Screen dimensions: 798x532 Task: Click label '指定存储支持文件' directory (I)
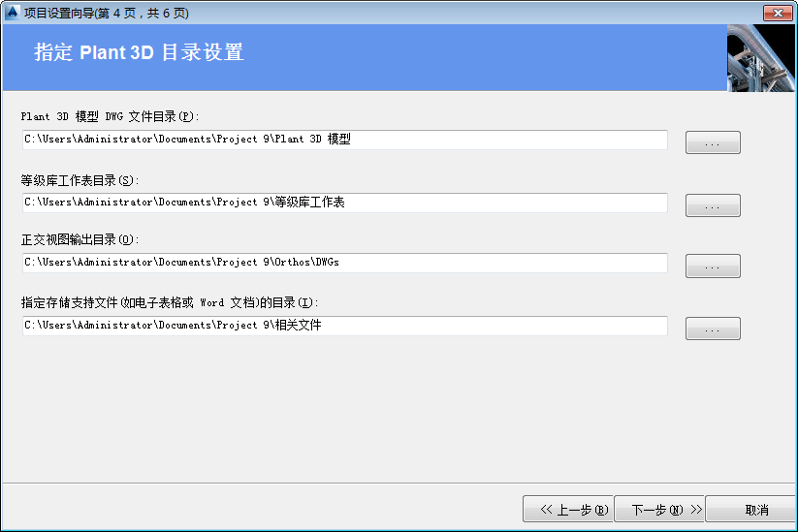pyautogui.click(x=170, y=302)
